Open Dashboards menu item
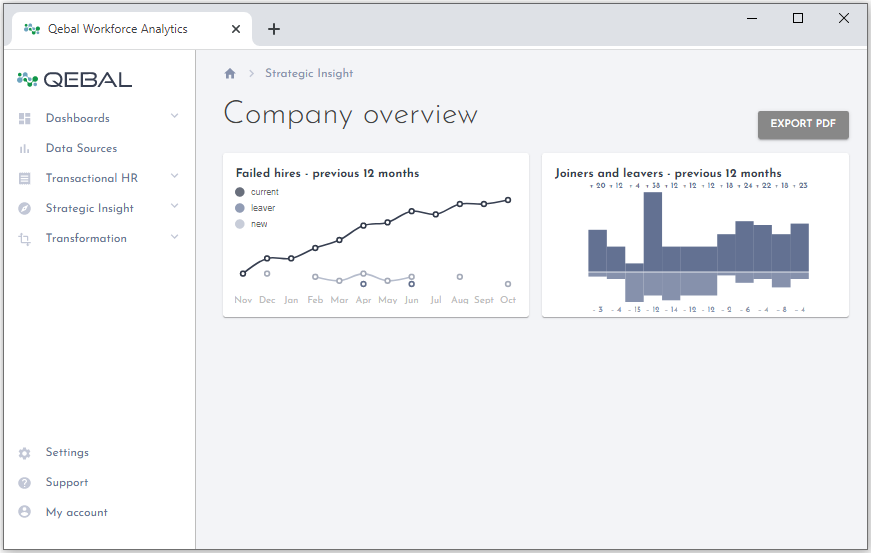Image resolution: width=872 pixels, height=554 pixels. tap(78, 118)
